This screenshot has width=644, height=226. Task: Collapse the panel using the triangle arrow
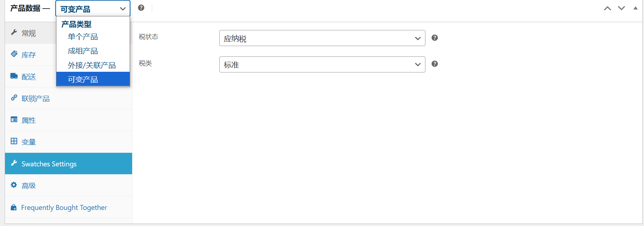coord(636,8)
